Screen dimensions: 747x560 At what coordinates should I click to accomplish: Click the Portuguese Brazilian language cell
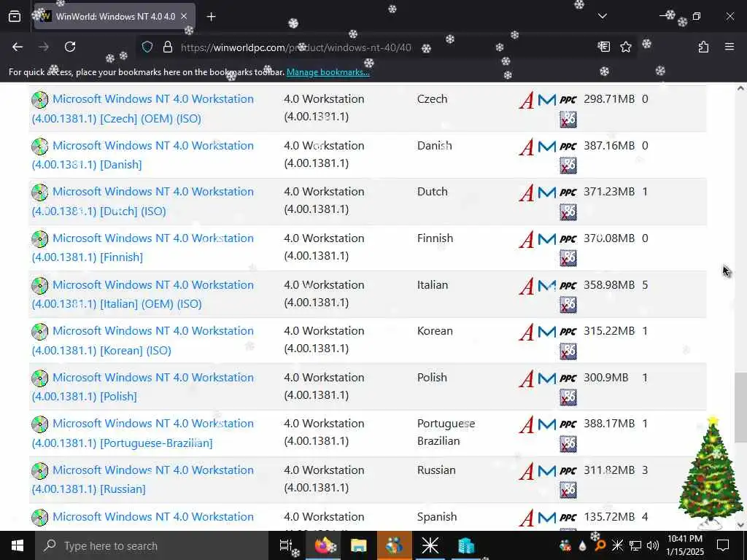(x=446, y=432)
